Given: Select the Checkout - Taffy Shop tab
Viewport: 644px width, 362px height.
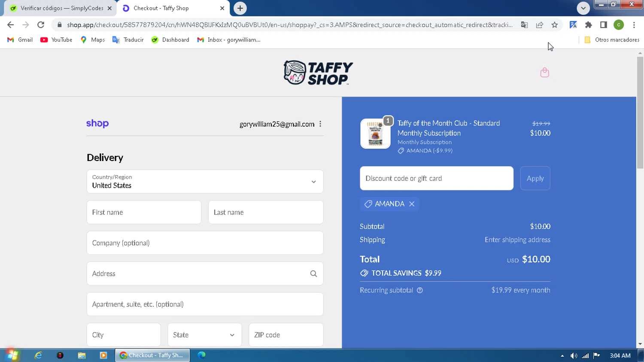Looking at the screenshot, I should [173, 8].
